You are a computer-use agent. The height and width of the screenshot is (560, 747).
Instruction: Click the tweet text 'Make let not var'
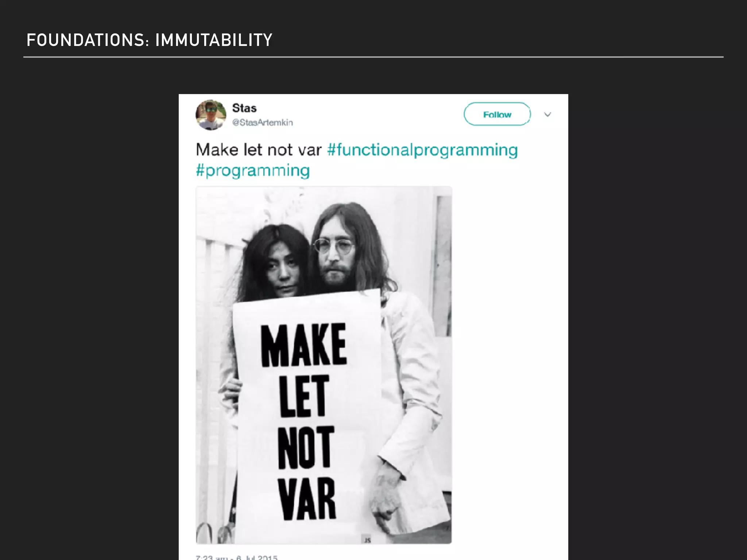[259, 150]
